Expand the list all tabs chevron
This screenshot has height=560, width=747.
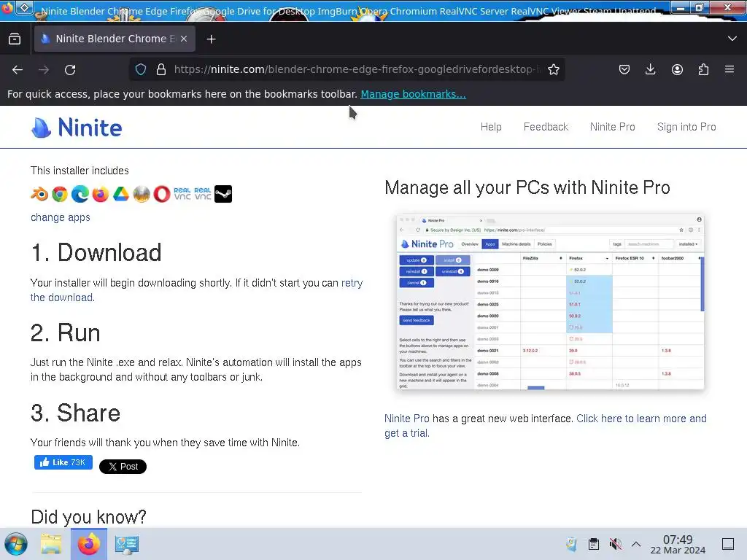pyautogui.click(x=732, y=39)
